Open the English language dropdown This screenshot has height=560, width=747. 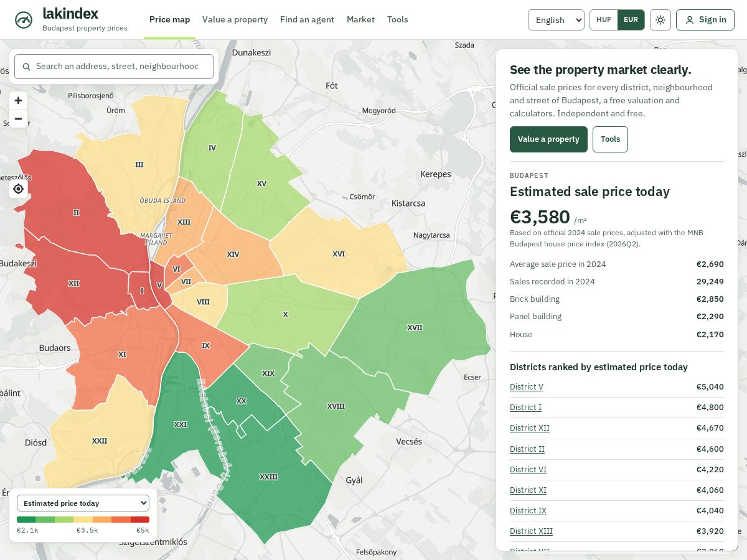click(556, 20)
